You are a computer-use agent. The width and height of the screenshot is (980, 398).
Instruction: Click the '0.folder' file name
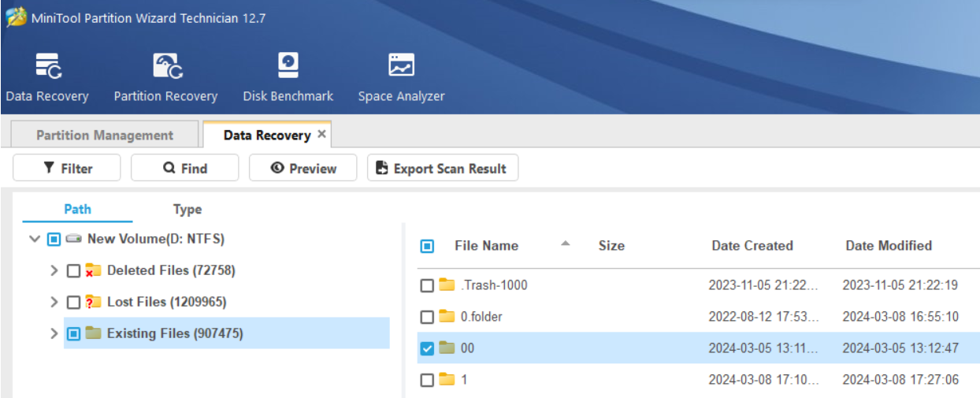(x=481, y=317)
